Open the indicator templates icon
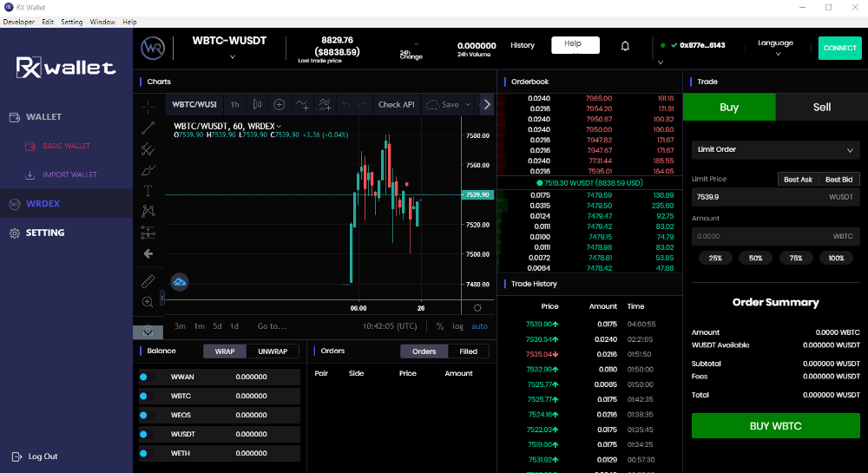The height and width of the screenshot is (473, 868). [x=325, y=104]
